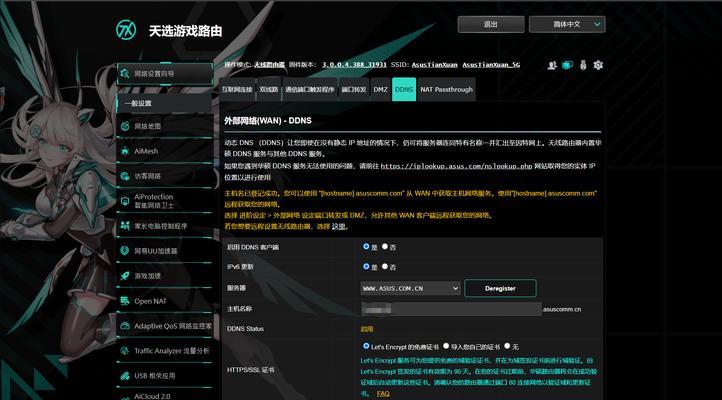The height and width of the screenshot is (400, 722).
Task: Open the 简体中文 language dropdown
Action: point(567,24)
